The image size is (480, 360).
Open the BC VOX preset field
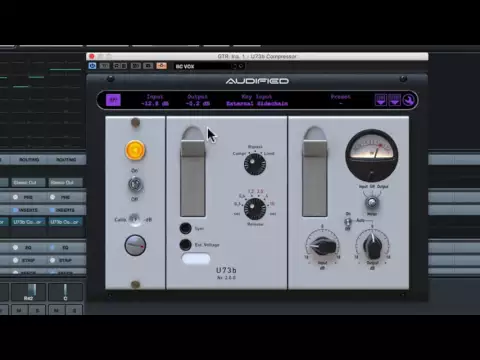point(209,66)
